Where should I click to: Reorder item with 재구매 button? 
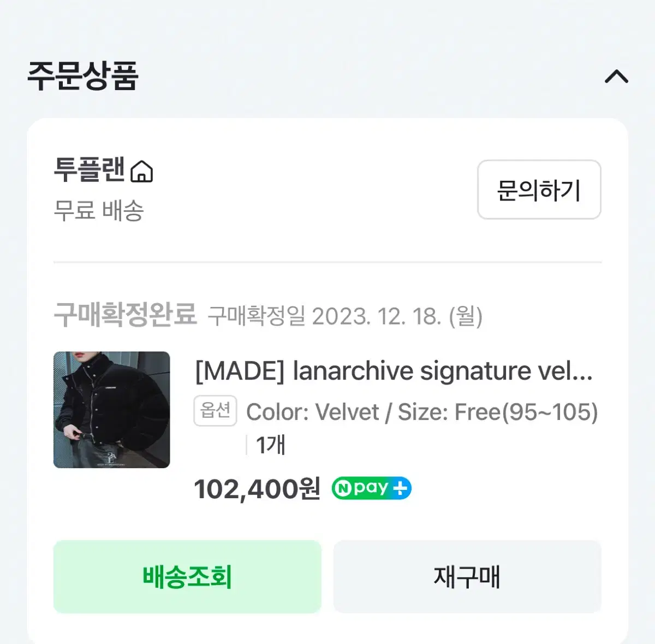(x=467, y=577)
